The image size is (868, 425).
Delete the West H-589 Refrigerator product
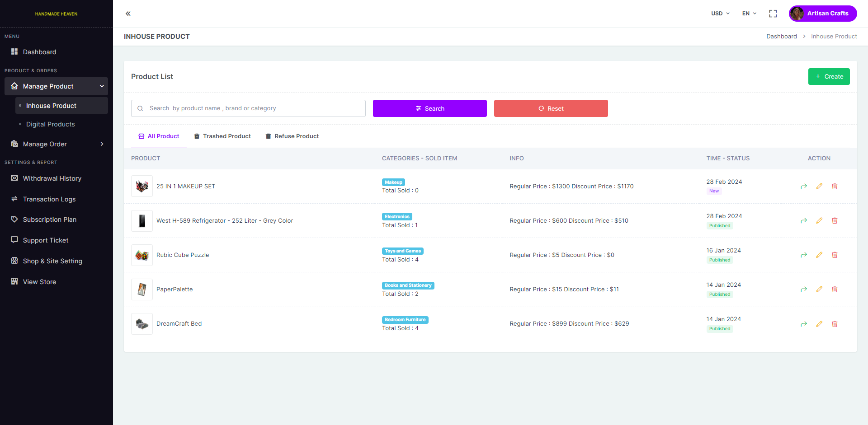[835, 221]
